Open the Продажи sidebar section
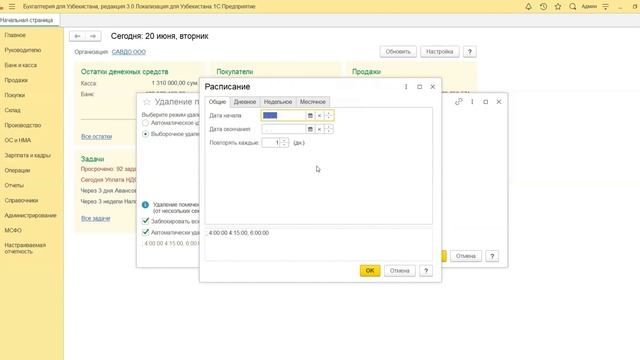Image resolution: width=640 pixels, height=360 pixels. pyautogui.click(x=16, y=80)
